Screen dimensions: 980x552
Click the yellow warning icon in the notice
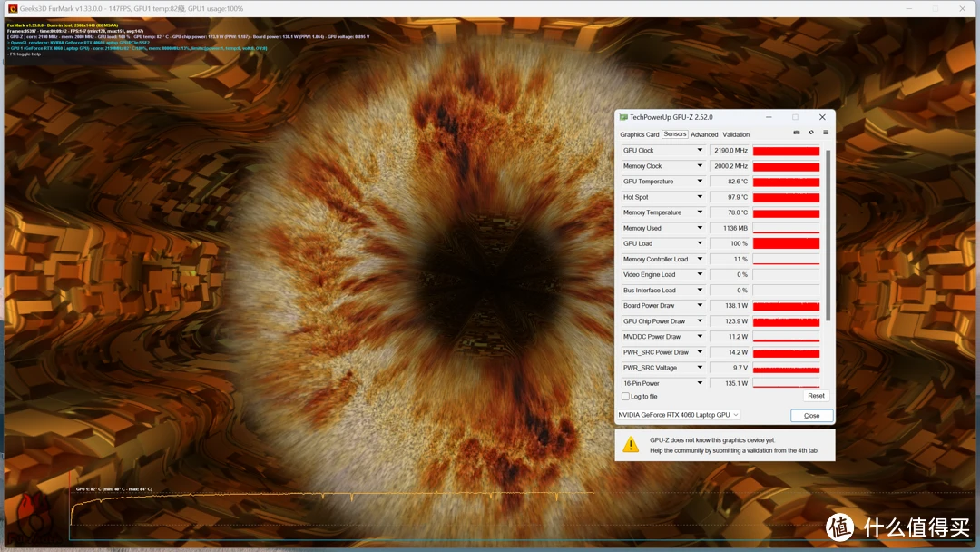[x=630, y=445]
